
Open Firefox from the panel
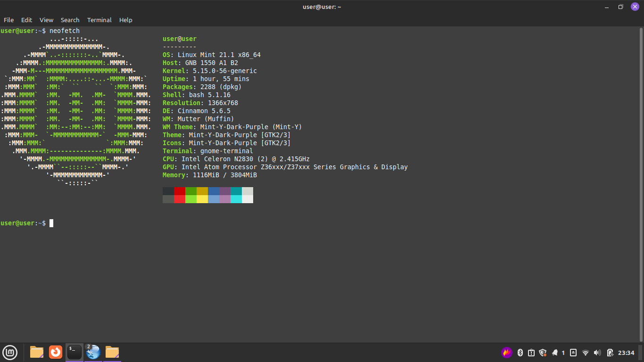click(56, 352)
